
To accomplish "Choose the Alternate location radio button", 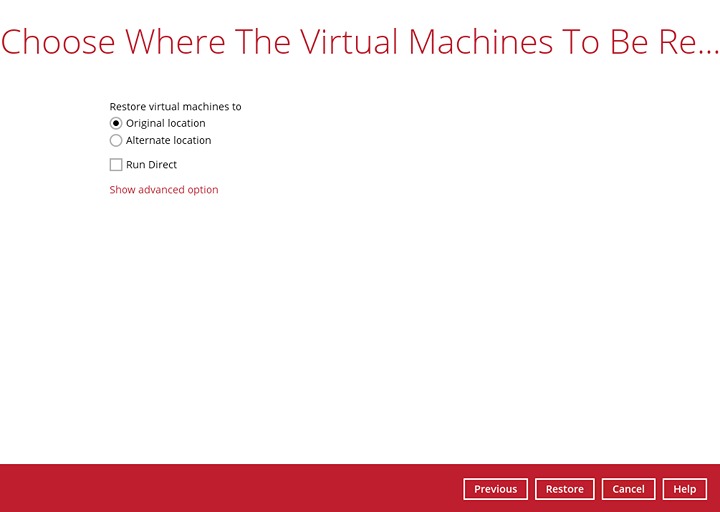I will [116, 141].
